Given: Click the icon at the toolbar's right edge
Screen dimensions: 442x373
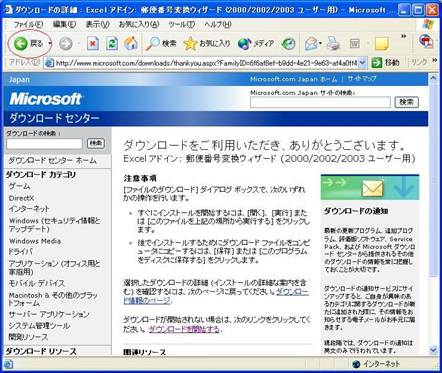Looking at the screenshot, I should tap(426, 42).
